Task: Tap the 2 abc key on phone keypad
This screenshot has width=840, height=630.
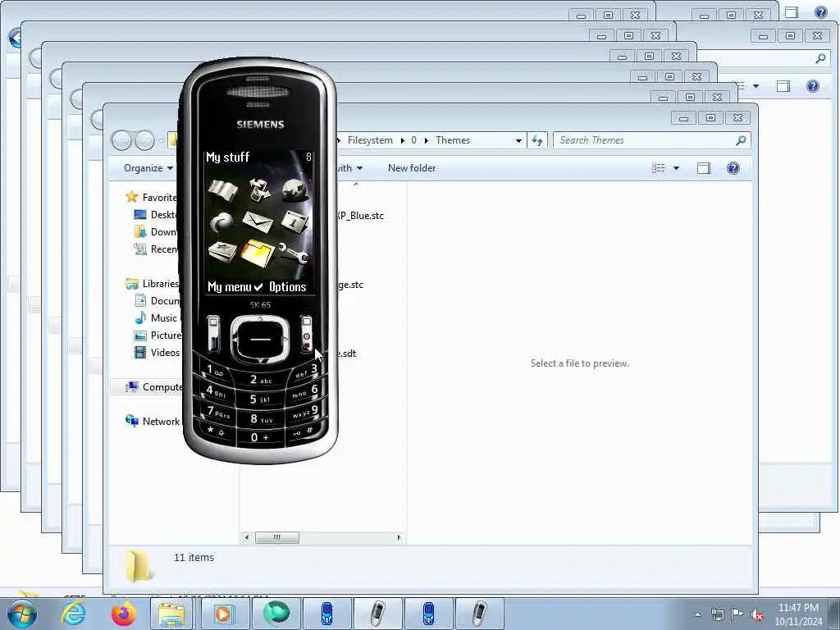Action: (x=261, y=379)
